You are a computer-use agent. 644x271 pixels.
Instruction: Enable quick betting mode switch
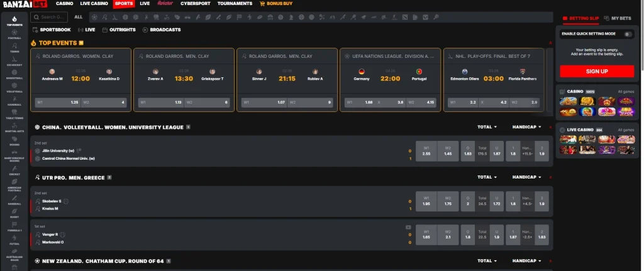click(x=628, y=34)
